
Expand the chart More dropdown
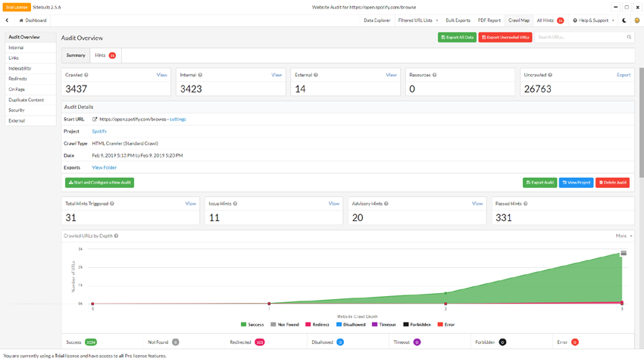coord(624,236)
